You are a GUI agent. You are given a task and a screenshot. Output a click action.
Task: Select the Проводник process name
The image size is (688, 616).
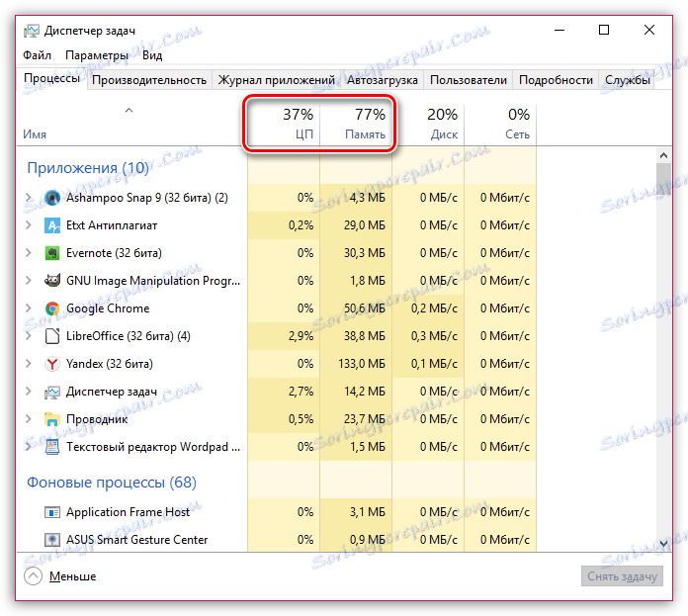point(97,419)
